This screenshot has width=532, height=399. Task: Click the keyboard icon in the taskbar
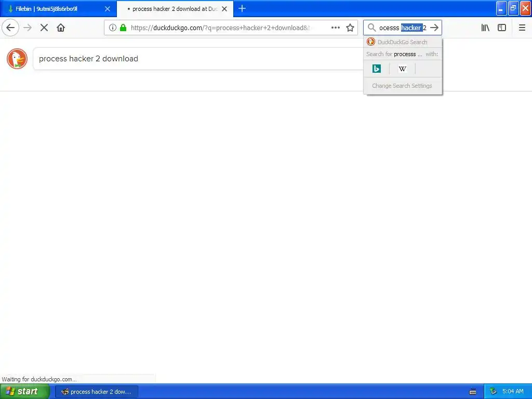pos(473,392)
